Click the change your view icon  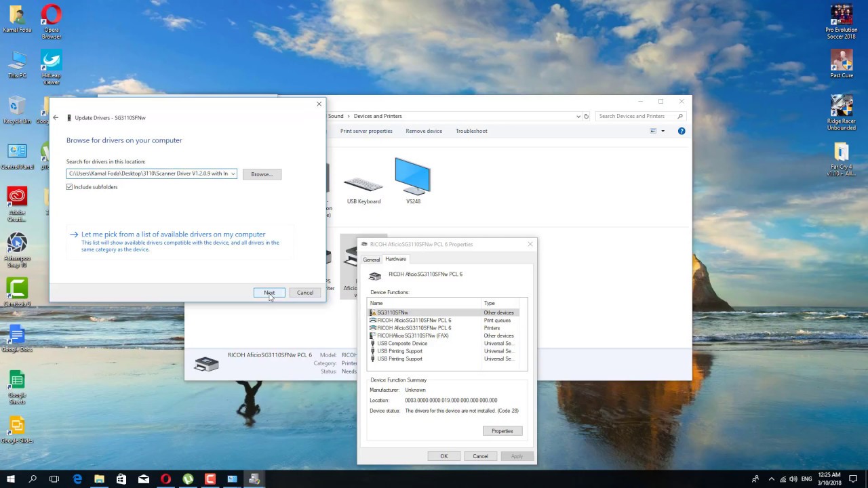coord(653,131)
